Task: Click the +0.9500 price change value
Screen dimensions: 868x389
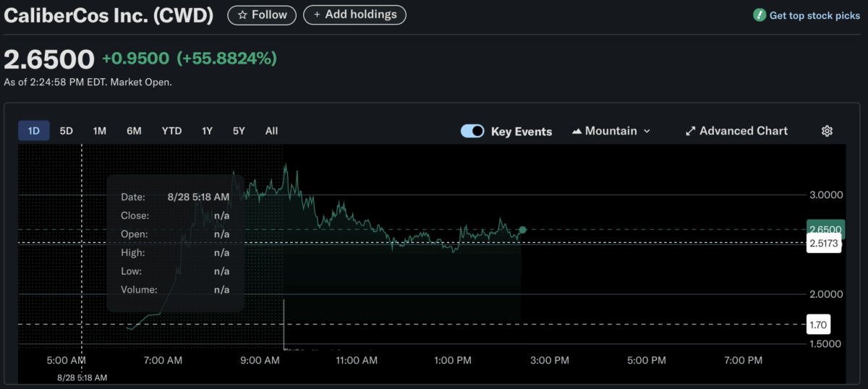Action: [135, 59]
